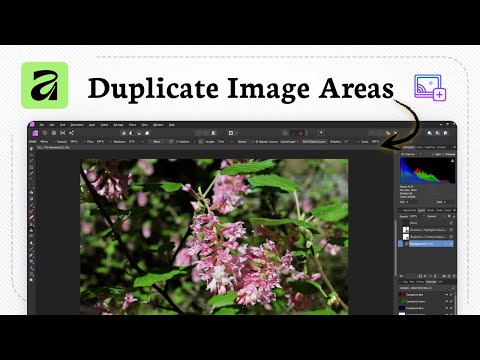The width and height of the screenshot is (480, 360).
Task: Open the Document menu
Action: tap(77, 125)
